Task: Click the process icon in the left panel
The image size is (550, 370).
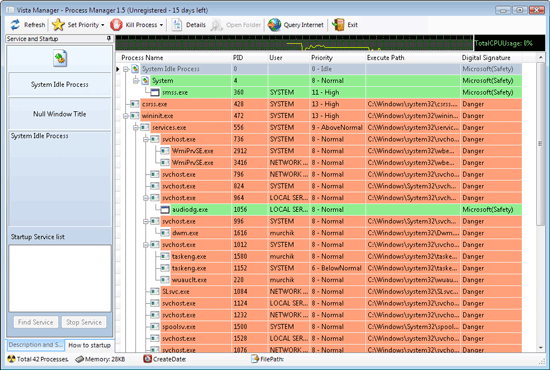Action: (x=60, y=59)
